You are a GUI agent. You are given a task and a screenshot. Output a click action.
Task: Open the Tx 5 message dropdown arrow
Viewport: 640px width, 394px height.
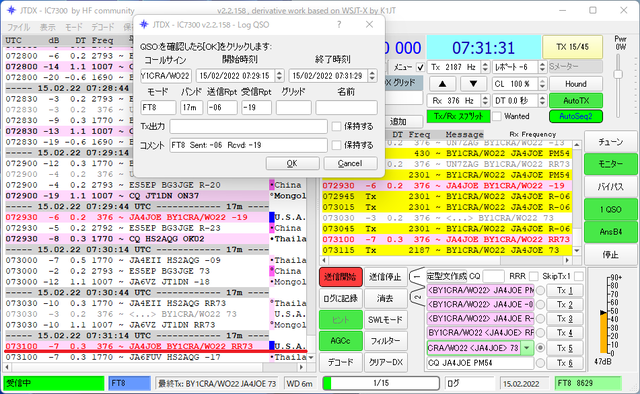tap(527, 348)
